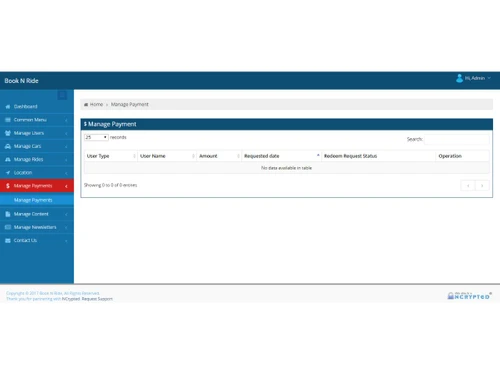Screen dimensions: 500x375
Task: Select Manage Content in the sidebar
Action: 37,214
